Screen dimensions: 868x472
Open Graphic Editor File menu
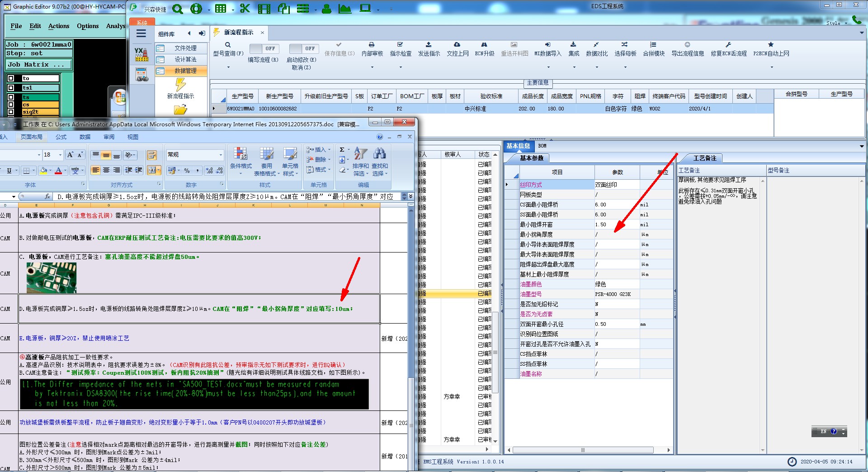click(x=16, y=26)
